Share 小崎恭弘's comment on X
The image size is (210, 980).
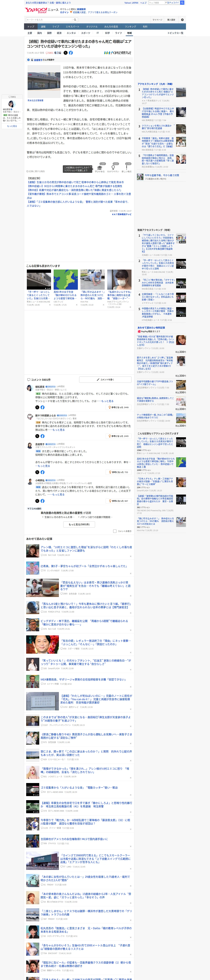[37, 501]
